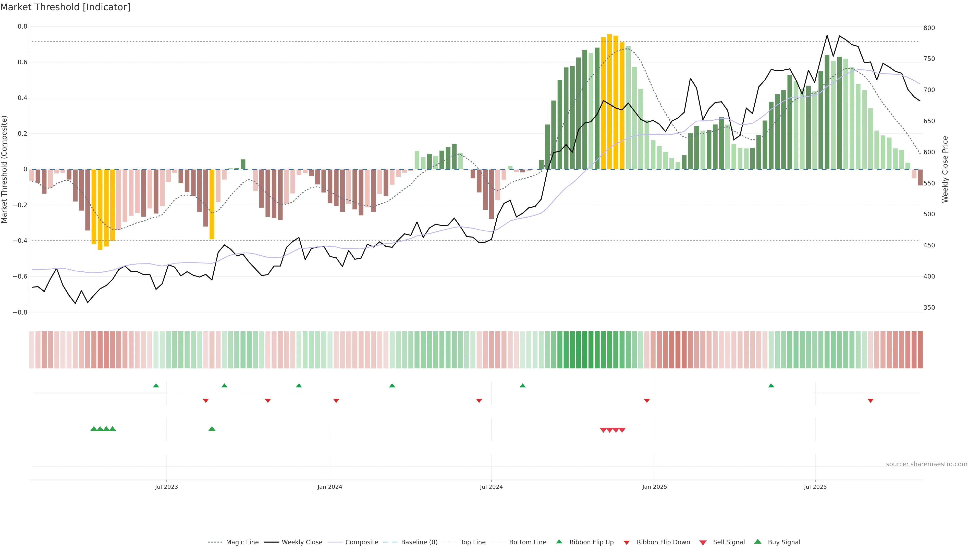The width and height of the screenshot is (980, 551).
Task: Click the Jul 2024 axis label
Action: [491, 487]
